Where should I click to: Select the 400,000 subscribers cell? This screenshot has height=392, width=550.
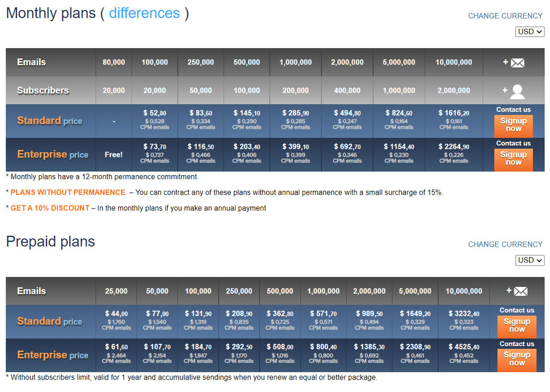click(347, 90)
